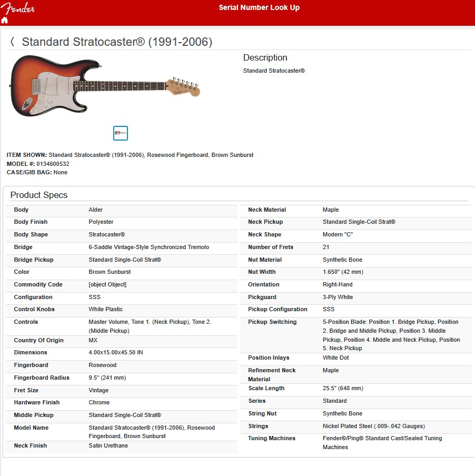
Task: Click the Pickup Configuration label
Action: click(x=278, y=309)
